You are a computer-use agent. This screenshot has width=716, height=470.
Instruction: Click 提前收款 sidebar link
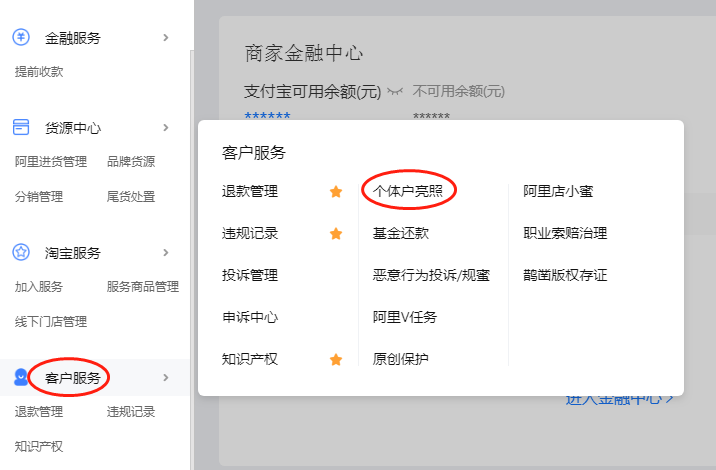[x=39, y=72]
